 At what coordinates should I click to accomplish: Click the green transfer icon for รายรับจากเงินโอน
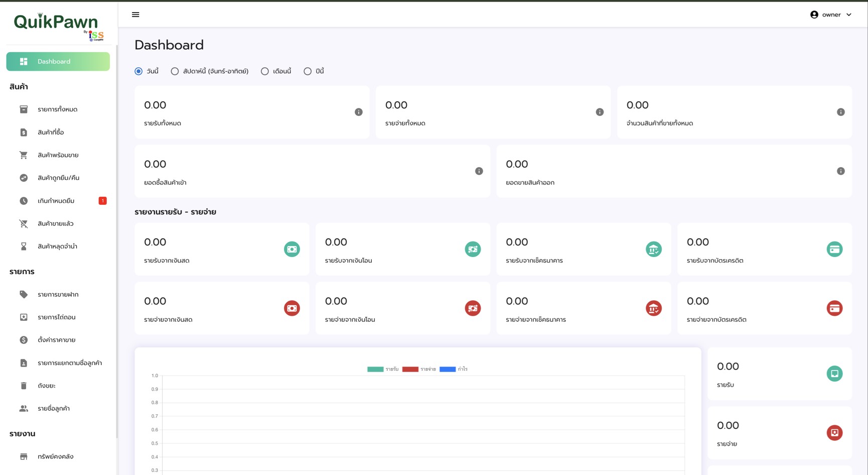coord(473,249)
